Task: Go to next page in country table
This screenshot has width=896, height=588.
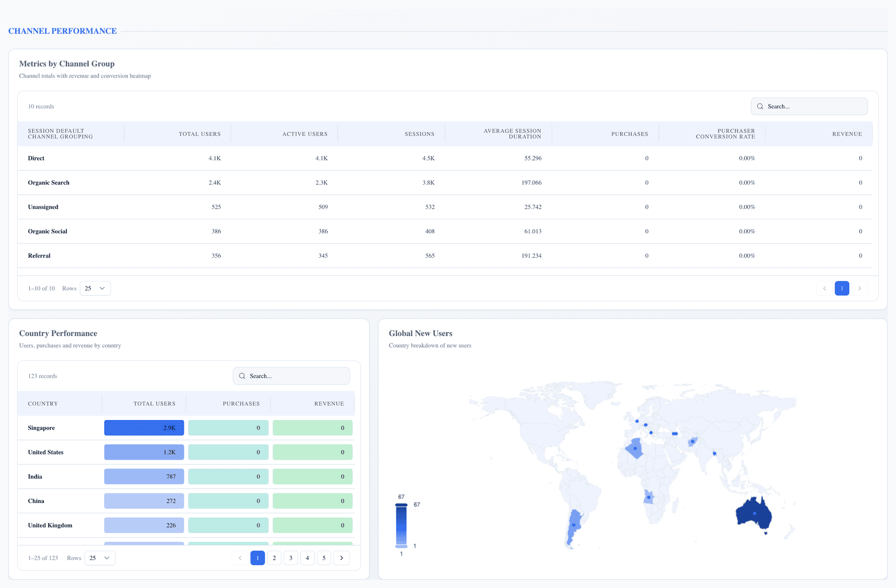Action: 342,558
